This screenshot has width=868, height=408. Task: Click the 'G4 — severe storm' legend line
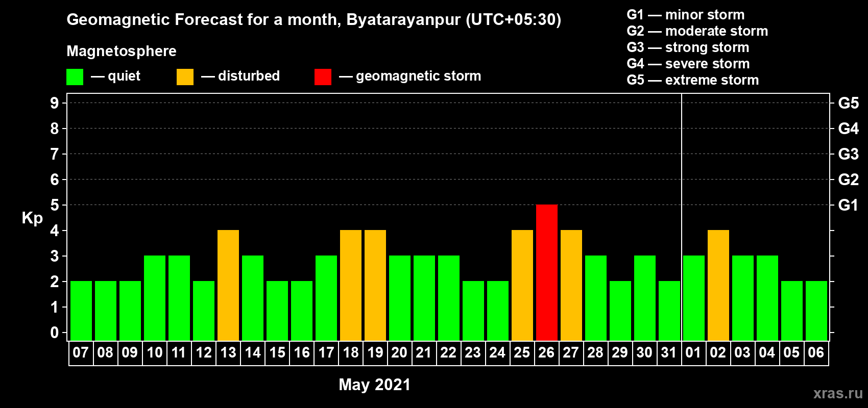[x=688, y=64]
